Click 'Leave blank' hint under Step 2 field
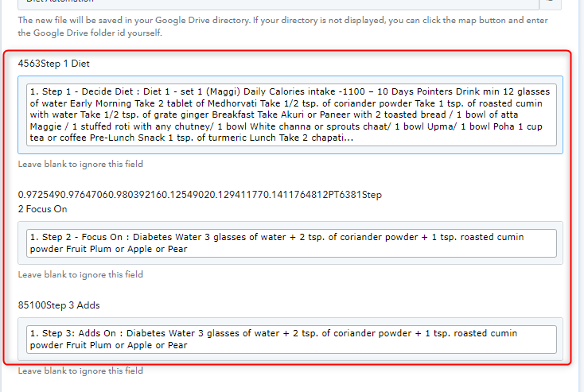 [x=80, y=274]
